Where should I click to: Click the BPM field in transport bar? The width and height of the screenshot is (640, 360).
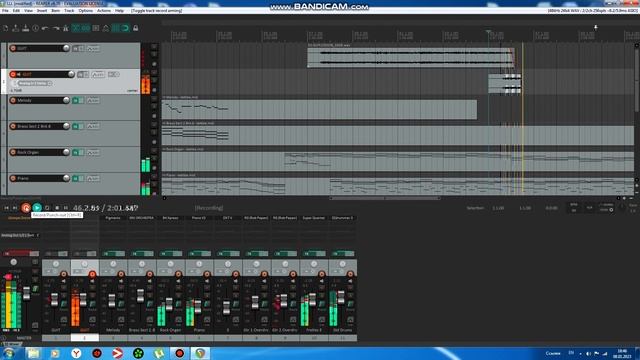click(x=574, y=208)
